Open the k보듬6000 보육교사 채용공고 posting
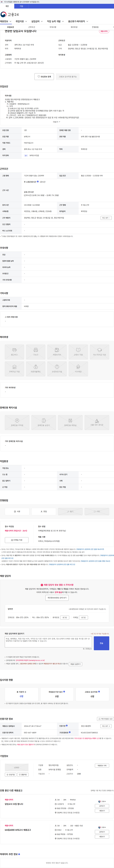 18,830
